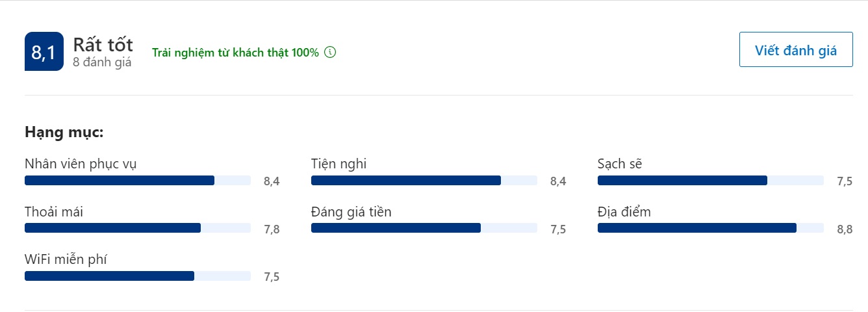
Task: Click the Thoải mái rating bar
Action: [138, 227]
